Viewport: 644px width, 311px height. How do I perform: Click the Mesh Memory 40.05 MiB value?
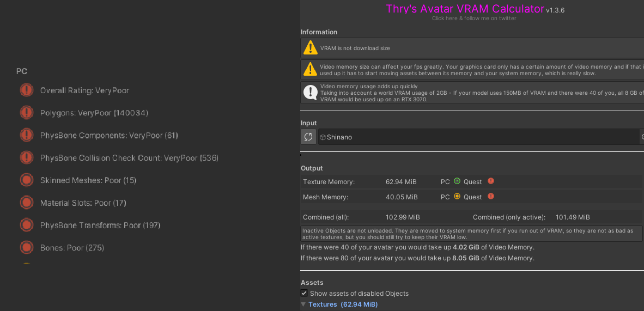tap(402, 197)
